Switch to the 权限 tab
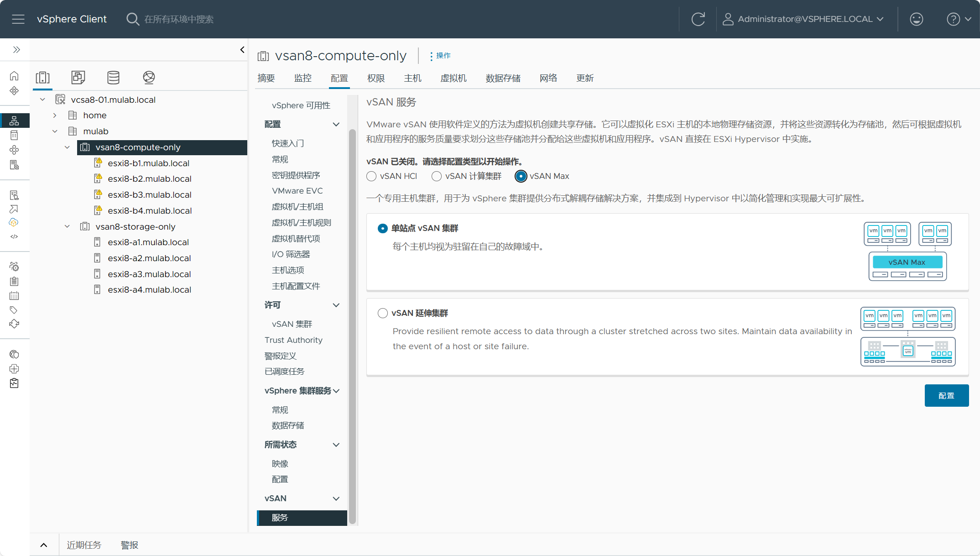Image resolution: width=980 pixels, height=556 pixels. [376, 78]
